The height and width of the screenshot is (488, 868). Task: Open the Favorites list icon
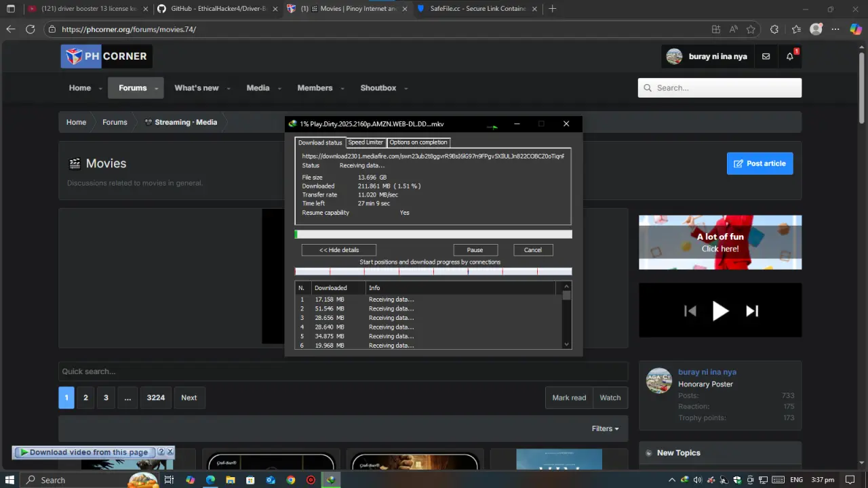(x=796, y=29)
